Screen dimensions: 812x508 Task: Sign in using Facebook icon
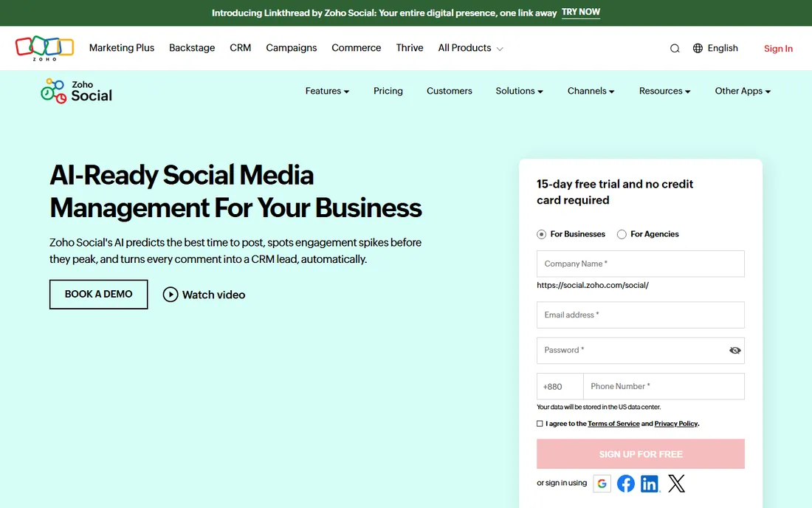625,484
